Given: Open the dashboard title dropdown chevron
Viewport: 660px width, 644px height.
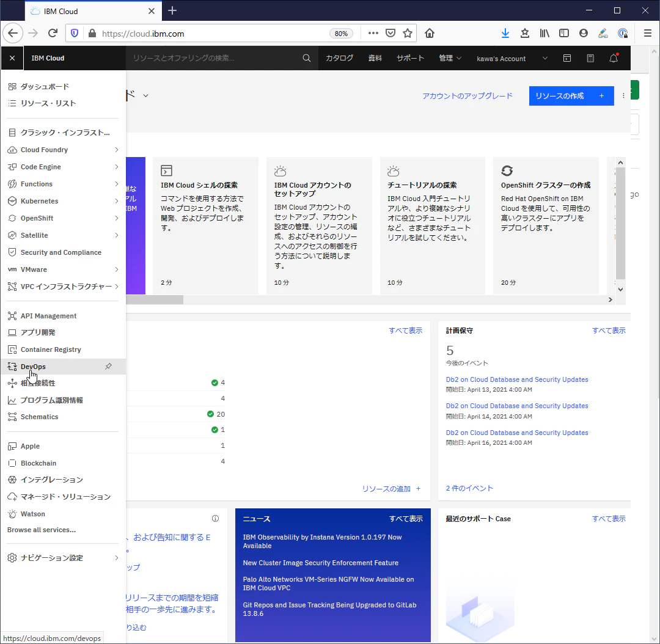Looking at the screenshot, I should click(x=145, y=95).
